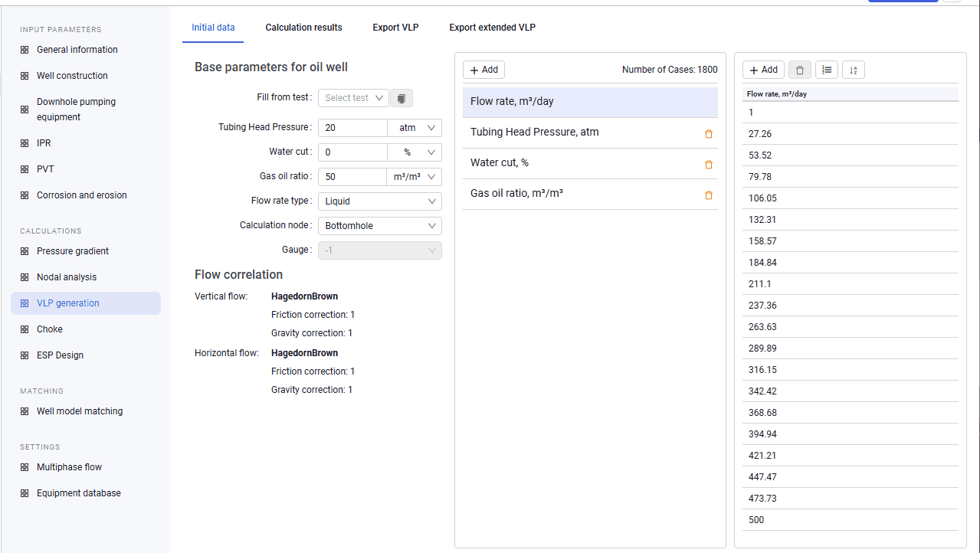The image size is (980, 553).
Task: Open Calculation node Bottomhole dropdown
Action: pos(379,226)
